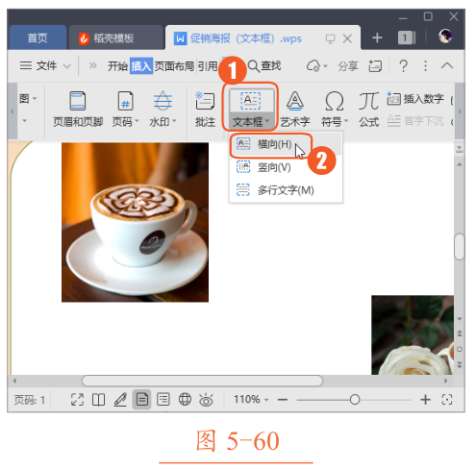The height and width of the screenshot is (470, 476).
Task: Switch to the 页面布局 ribbon tab
Action: pyautogui.click(x=174, y=66)
